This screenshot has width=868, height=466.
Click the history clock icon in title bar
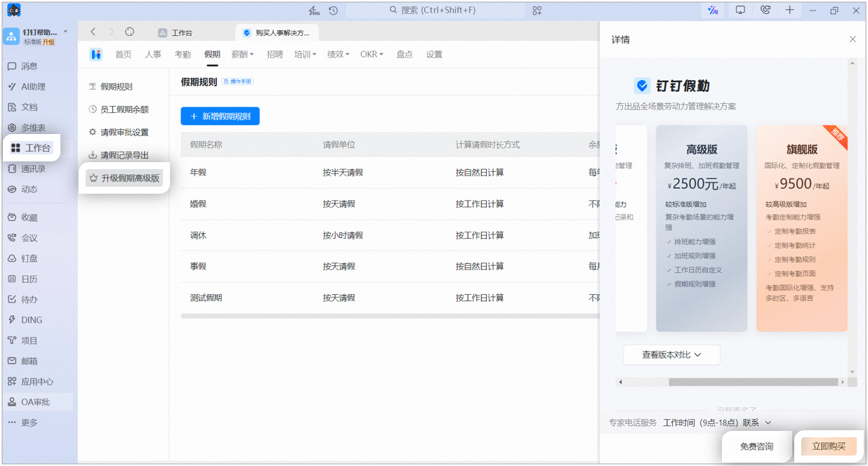pos(333,11)
